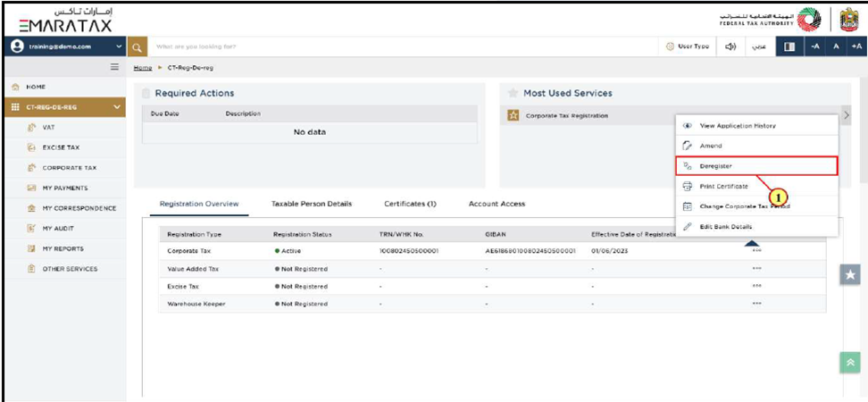
Task: Open Corporate Tax in the sidebar
Action: tap(69, 168)
